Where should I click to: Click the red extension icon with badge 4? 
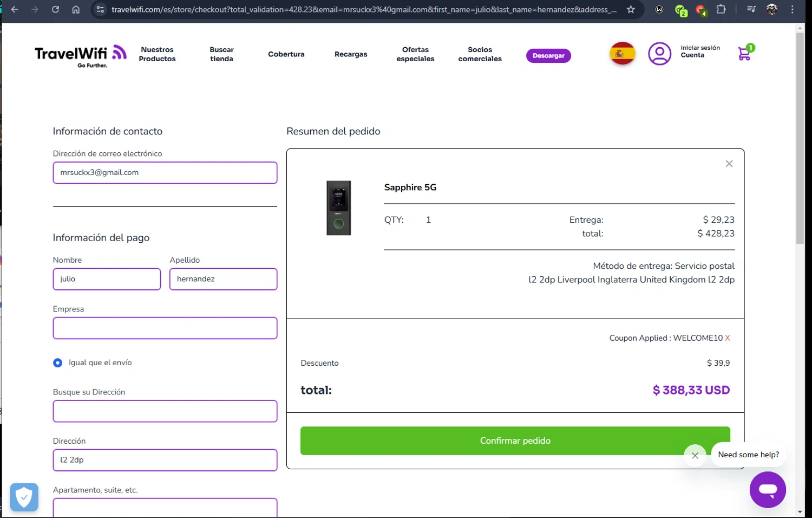coord(701,10)
